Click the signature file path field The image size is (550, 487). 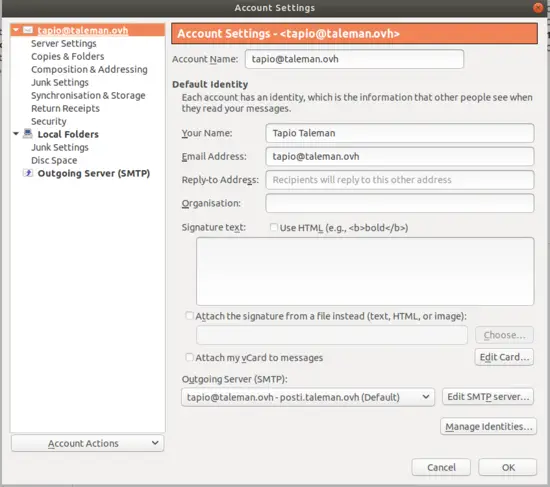click(x=332, y=335)
